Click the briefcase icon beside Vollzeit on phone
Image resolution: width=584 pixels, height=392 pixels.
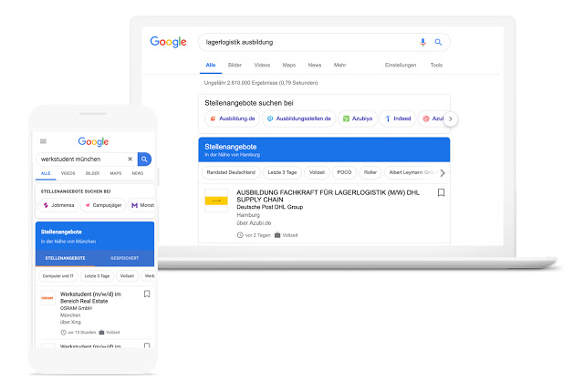(101, 332)
